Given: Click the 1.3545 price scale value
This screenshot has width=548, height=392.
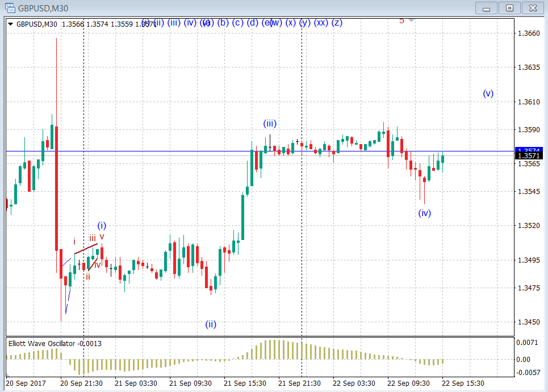Looking at the screenshot, I should coord(529,192).
